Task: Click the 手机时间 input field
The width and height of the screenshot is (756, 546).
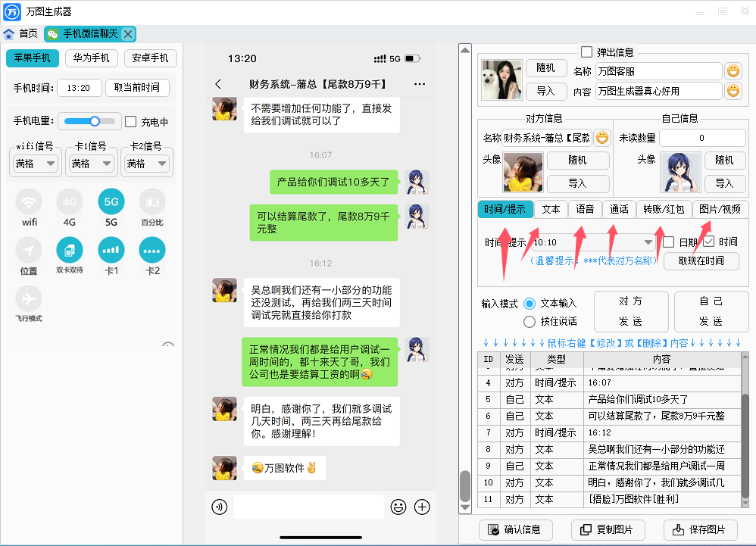Action: (x=80, y=88)
